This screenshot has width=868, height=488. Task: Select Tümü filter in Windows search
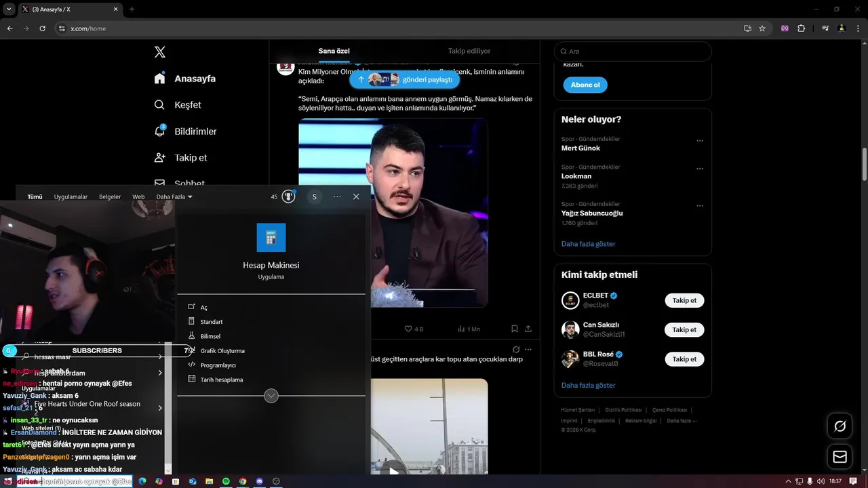[x=35, y=197]
